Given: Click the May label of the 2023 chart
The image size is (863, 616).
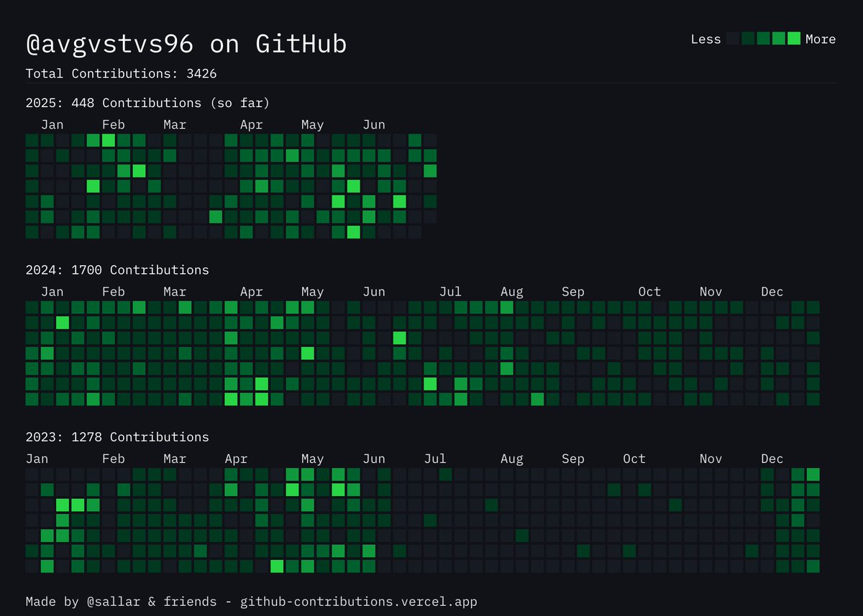Looking at the screenshot, I should tap(313, 459).
